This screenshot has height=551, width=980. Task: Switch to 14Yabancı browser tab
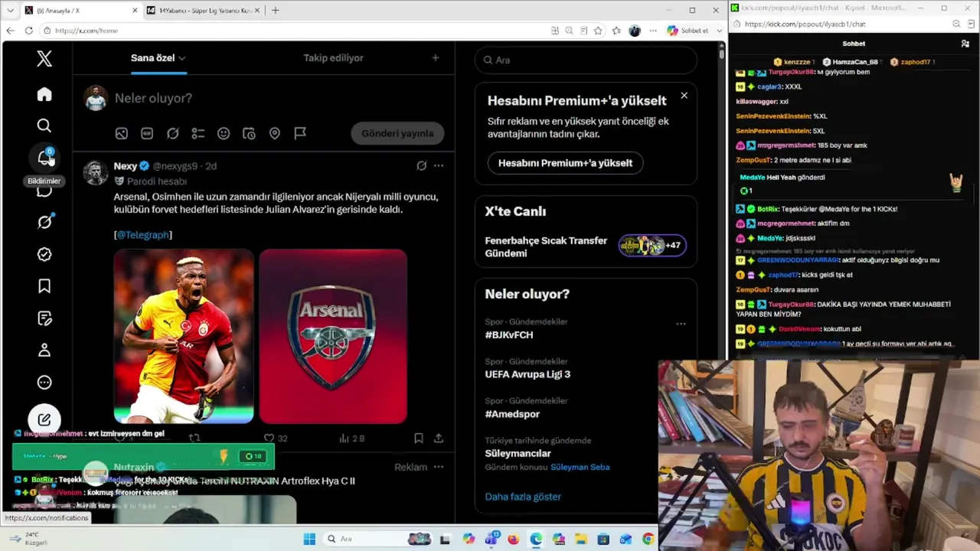[204, 10]
